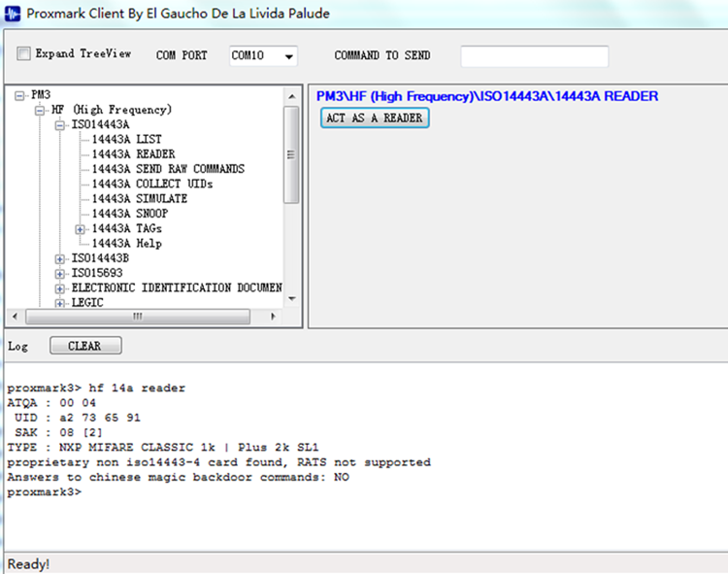Collapse the PM3 root tree node
This screenshot has width=728, height=574.
[20, 95]
